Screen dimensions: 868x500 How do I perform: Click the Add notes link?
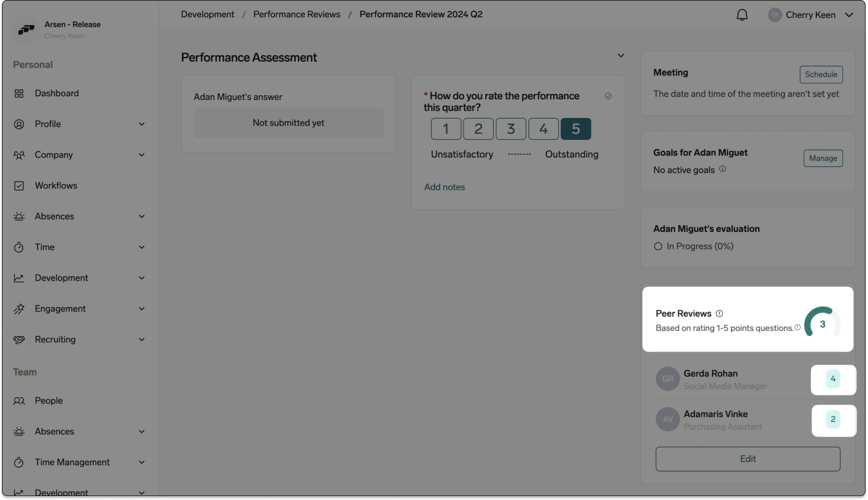click(444, 187)
